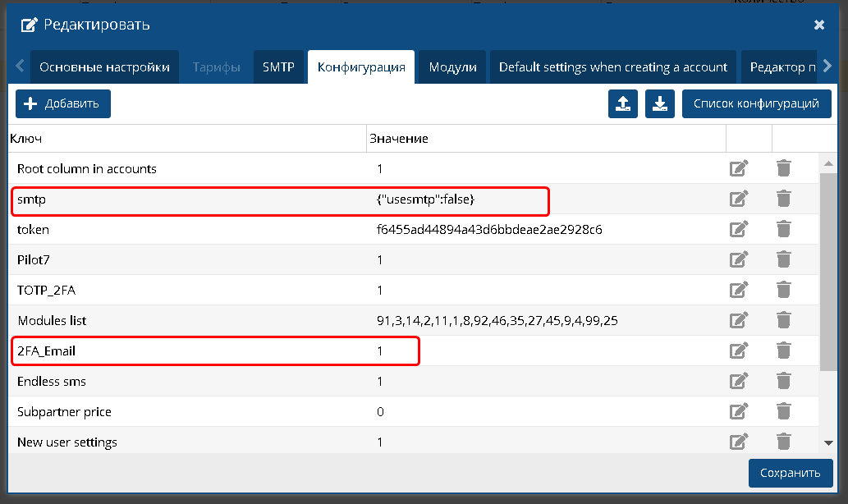This screenshot has width=848, height=504.
Task: Edit the Modules list entry
Action: (739, 320)
